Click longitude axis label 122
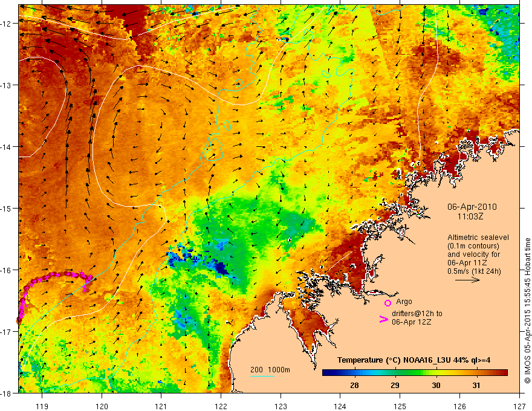The height and width of the screenshot is (411, 532). [221, 406]
